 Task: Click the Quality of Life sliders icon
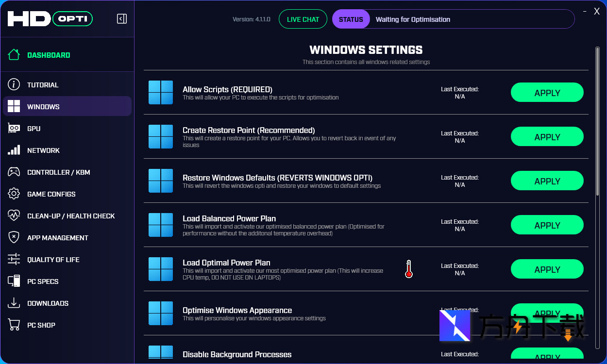coord(14,259)
